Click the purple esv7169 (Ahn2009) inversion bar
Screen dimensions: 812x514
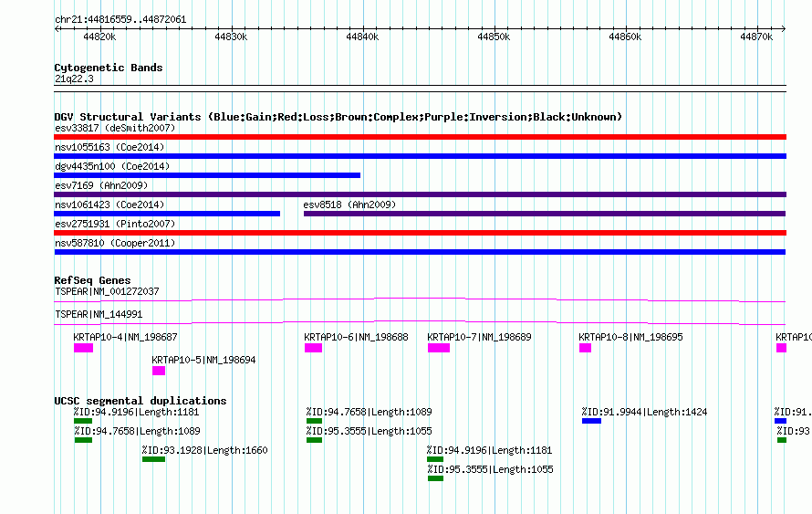click(420, 194)
